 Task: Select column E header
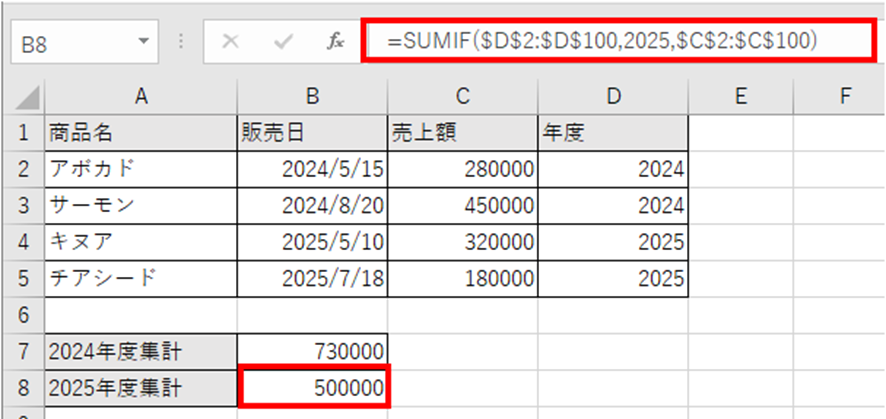click(x=740, y=96)
